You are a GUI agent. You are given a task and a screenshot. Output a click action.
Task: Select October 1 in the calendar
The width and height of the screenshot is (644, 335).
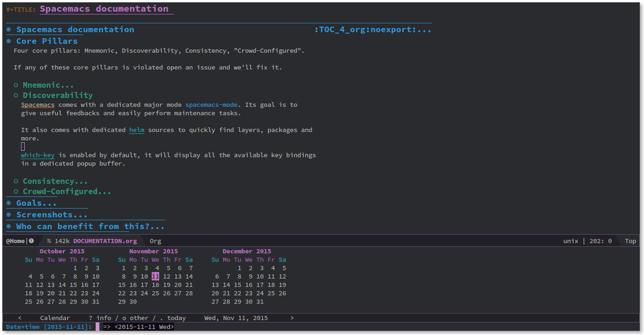[x=75, y=268]
